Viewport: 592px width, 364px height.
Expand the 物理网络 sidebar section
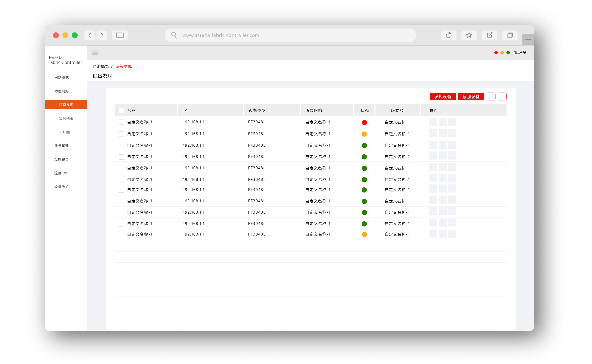[x=61, y=91]
